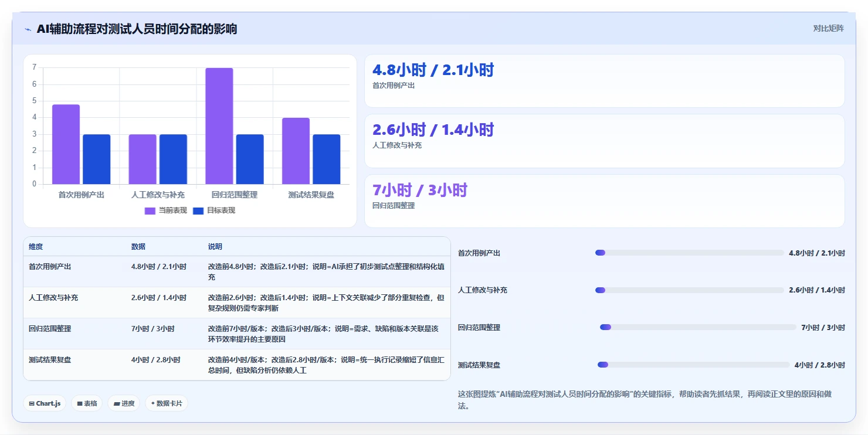Click the 7小时 / 3小时 data card
Viewport: 868px width, 435px height.
click(605, 201)
